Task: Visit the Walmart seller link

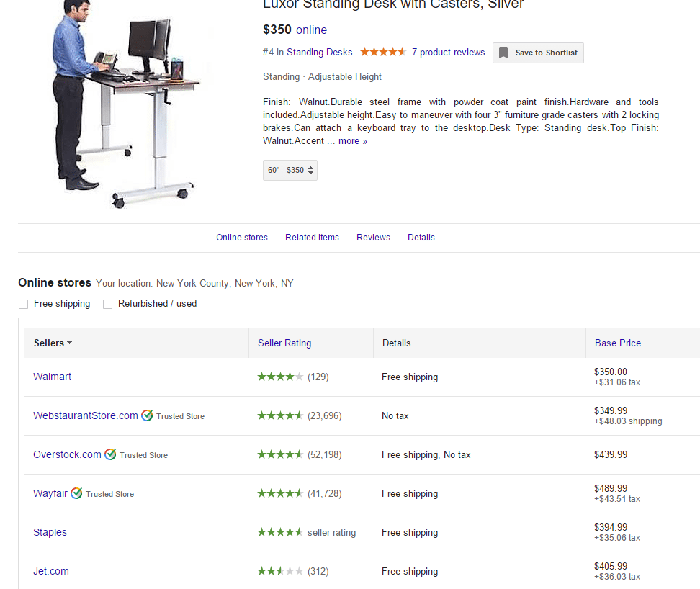Action: (53, 377)
